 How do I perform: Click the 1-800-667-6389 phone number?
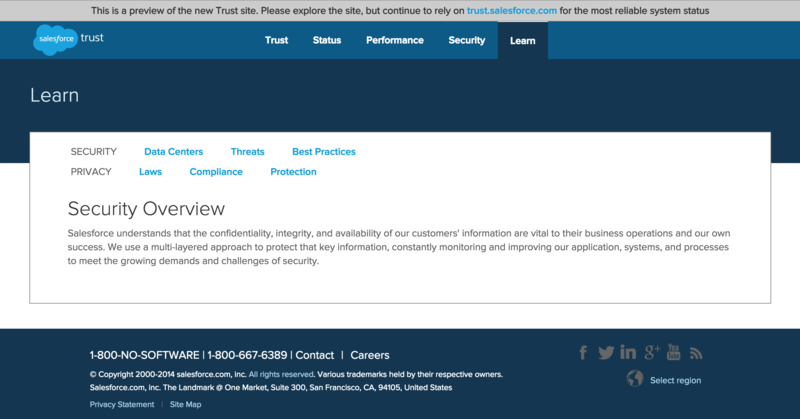(x=247, y=355)
